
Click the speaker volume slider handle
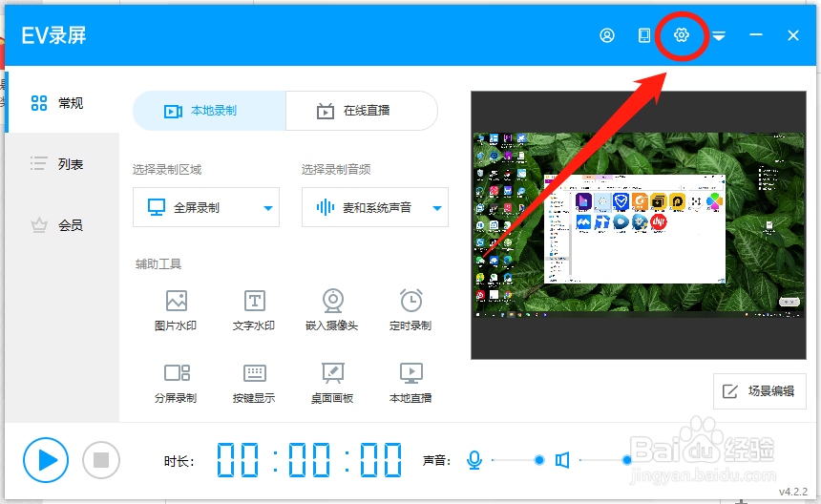[627, 460]
